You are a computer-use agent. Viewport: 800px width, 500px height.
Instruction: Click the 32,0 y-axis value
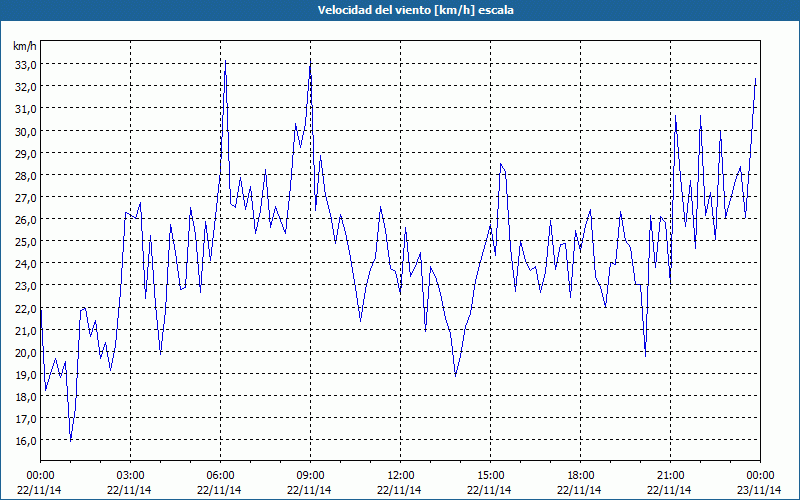click(x=26, y=87)
